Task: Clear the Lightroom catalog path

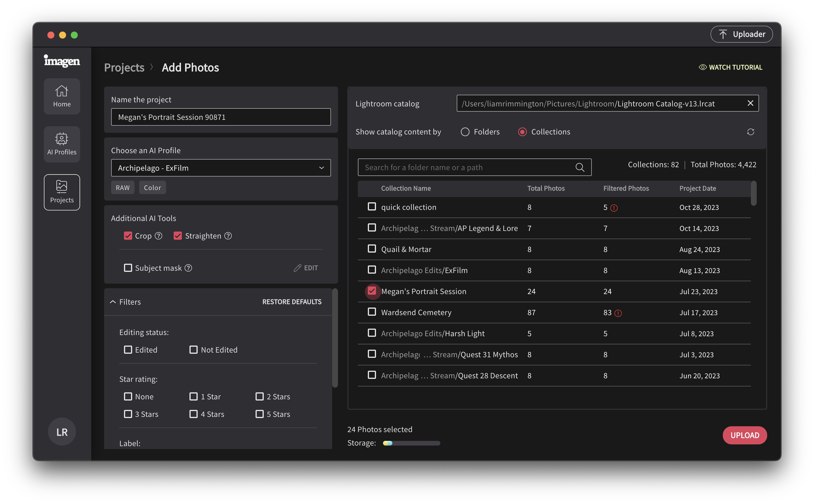Action: 750,103
